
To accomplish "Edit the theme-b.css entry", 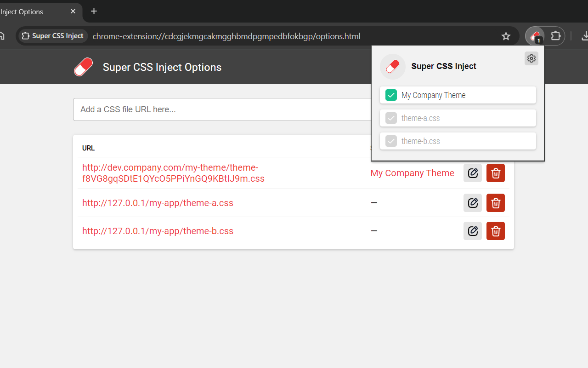I will (473, 231).
